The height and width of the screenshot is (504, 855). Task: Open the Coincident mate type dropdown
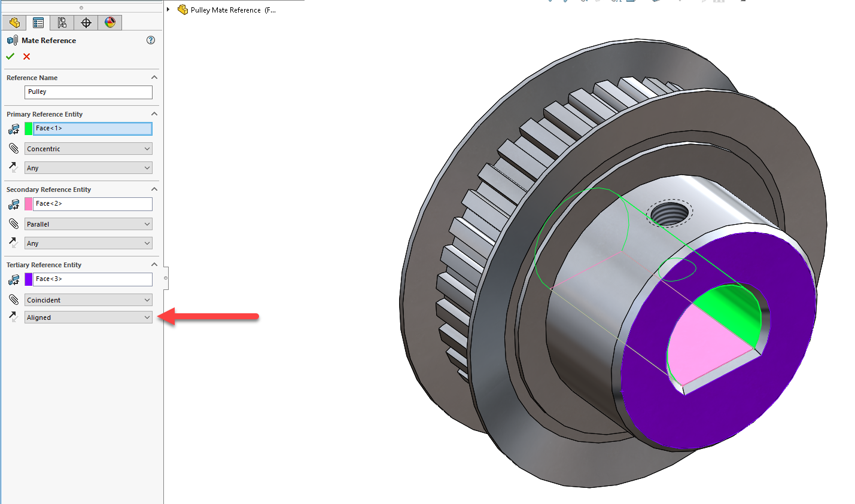(x=89, y=300)
